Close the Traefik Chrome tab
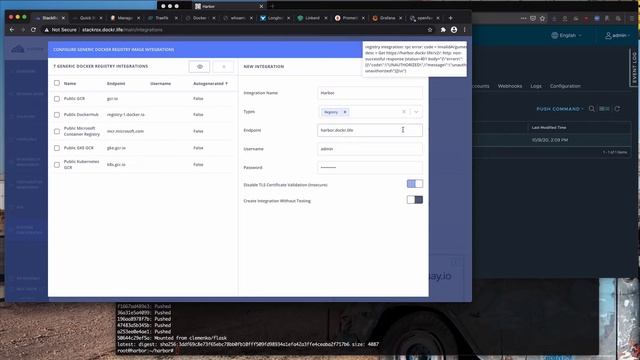 [176, 18]
